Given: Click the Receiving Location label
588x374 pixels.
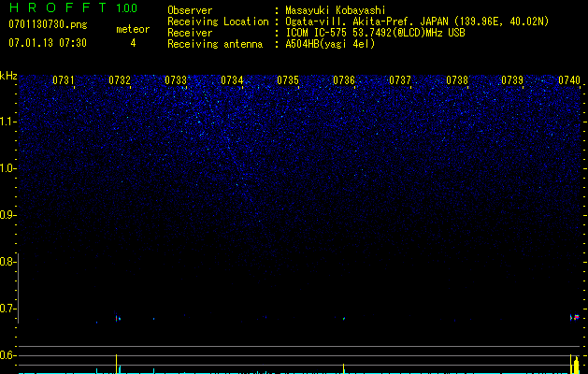Looking at the screenshot, I should (x=218, y=22).
